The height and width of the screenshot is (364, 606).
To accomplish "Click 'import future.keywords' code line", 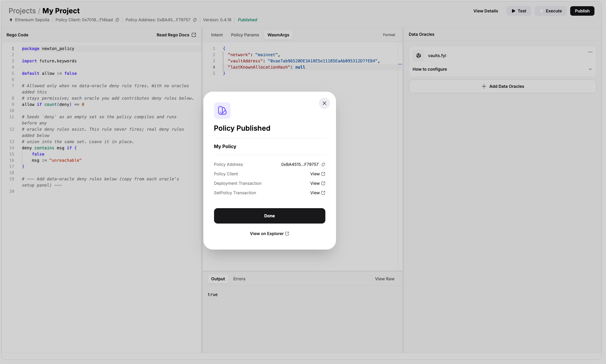I will (49, 61).
